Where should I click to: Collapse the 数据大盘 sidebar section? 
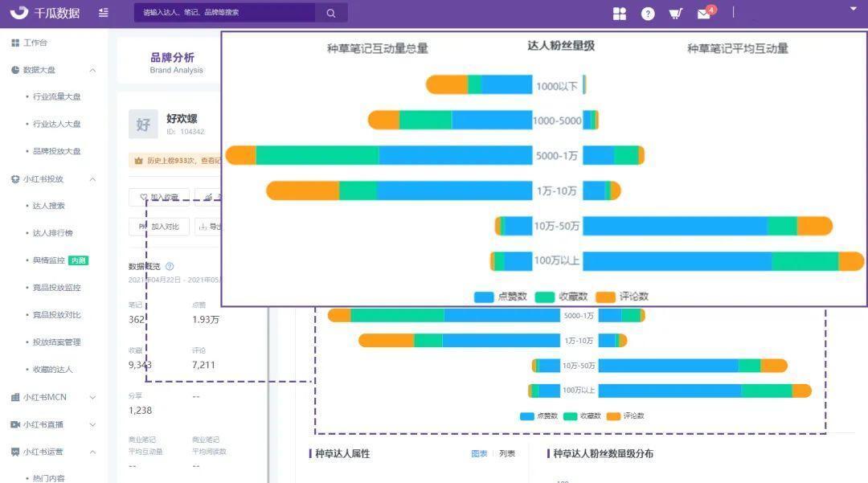[92, 70]
